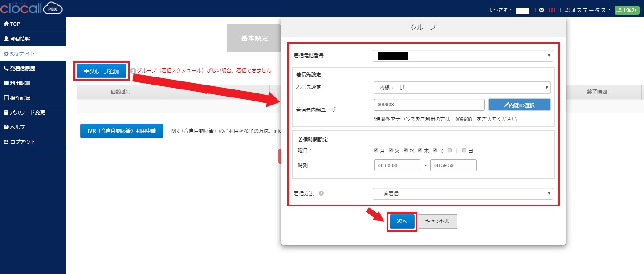Click the end time field 08:59:59

[453, 165]
